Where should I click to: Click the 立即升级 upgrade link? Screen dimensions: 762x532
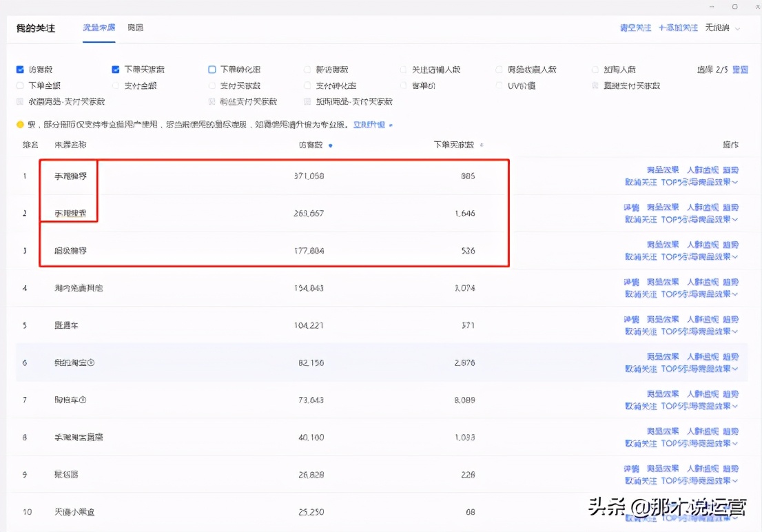[x=369, y=125]
